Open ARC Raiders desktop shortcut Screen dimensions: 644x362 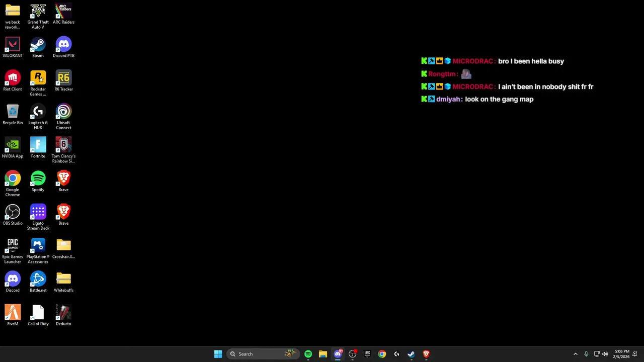(x=63, y=14)
